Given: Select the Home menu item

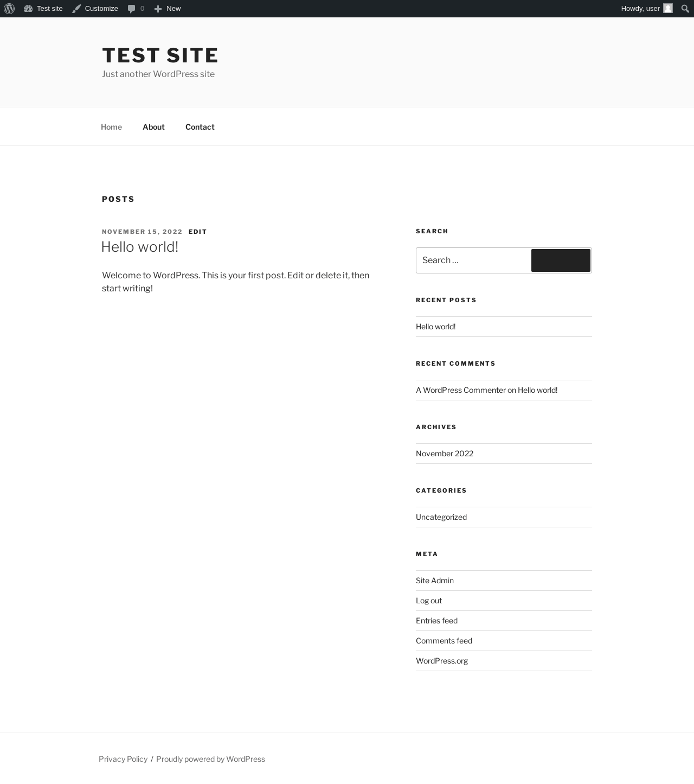Looking at the screenshot, I should click(x=111, y=127).
